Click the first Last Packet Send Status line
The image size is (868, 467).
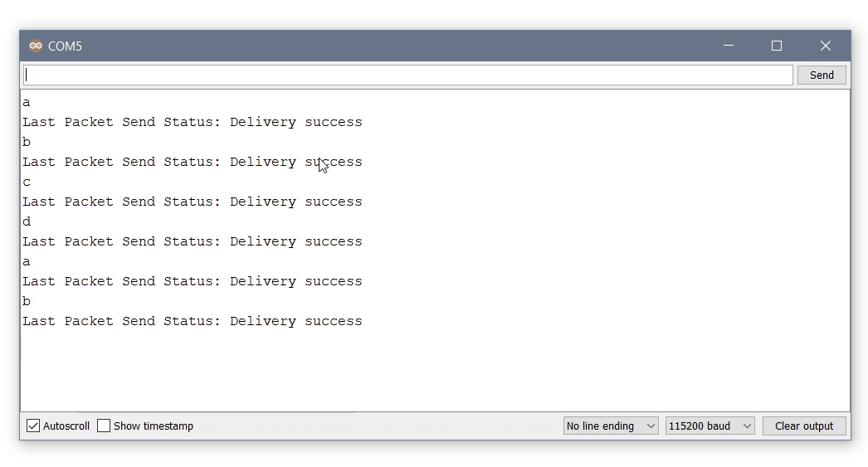[193, 122]
